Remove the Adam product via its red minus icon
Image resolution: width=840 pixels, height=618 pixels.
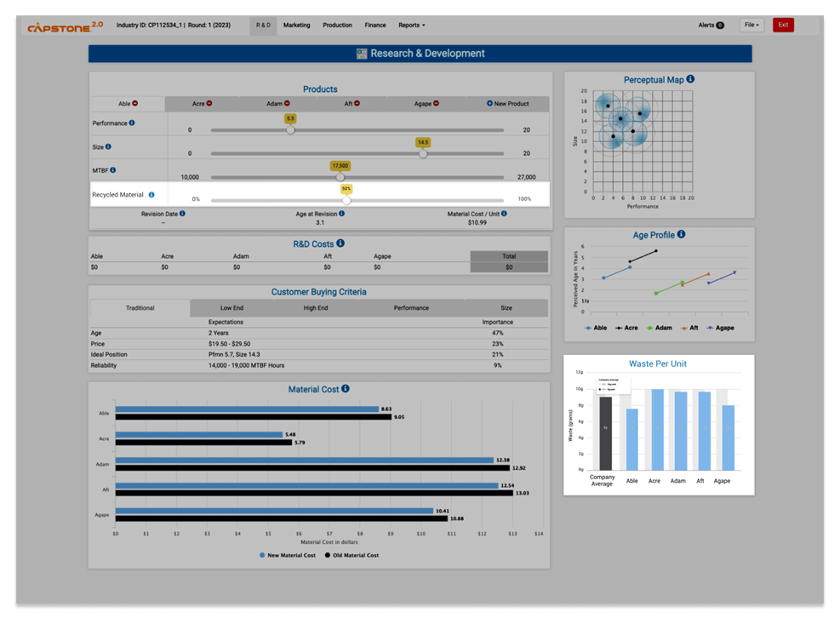pos(287,101)
